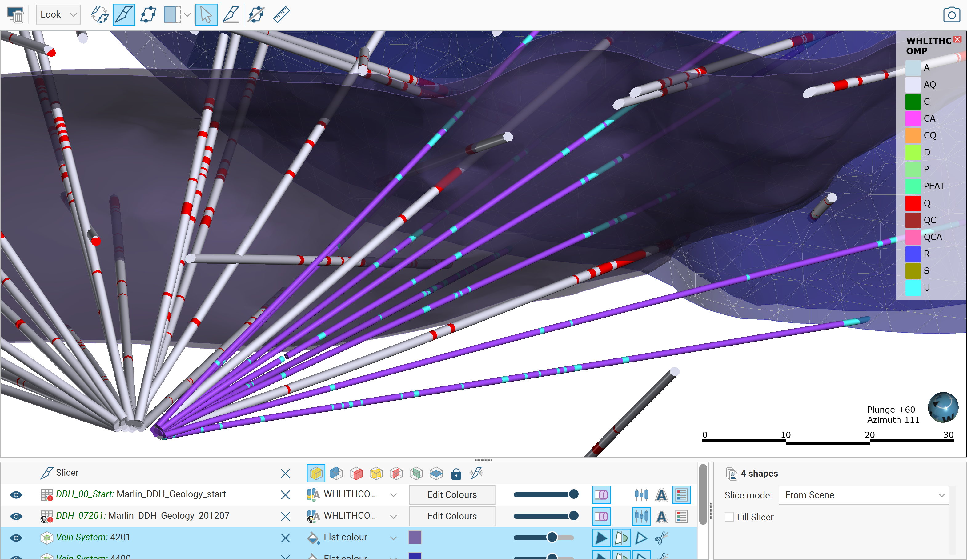The height and width of the screenshot is (560, 967).
Task: Toggle visibility of DDH_07201 layer
Action: [x=16, y=515]
